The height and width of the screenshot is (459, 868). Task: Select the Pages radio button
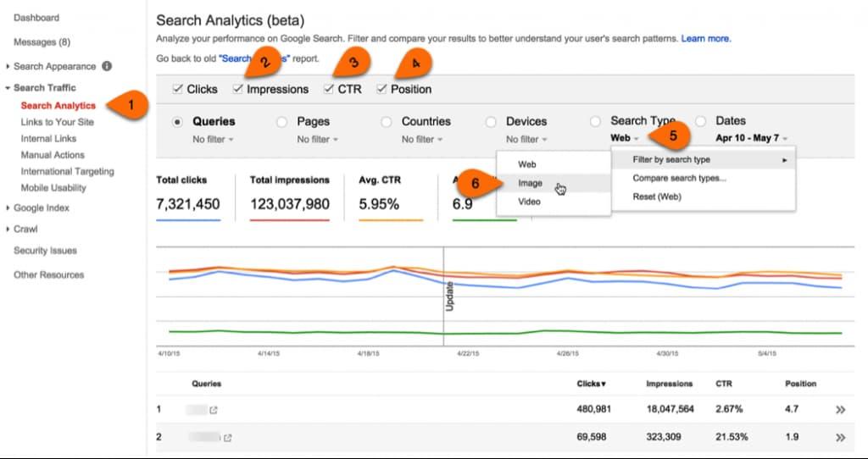pos(281,122)
